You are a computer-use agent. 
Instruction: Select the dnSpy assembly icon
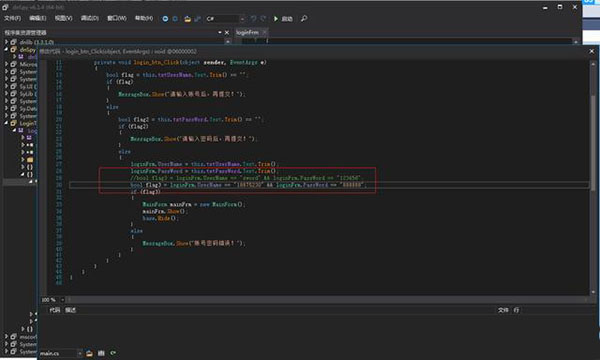(13, 49)
